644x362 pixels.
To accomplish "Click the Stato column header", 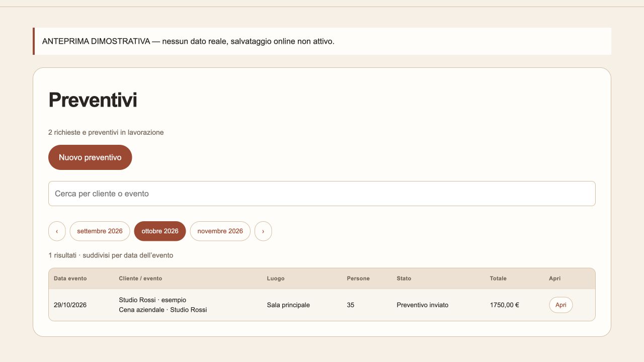I will click(404, 279).
